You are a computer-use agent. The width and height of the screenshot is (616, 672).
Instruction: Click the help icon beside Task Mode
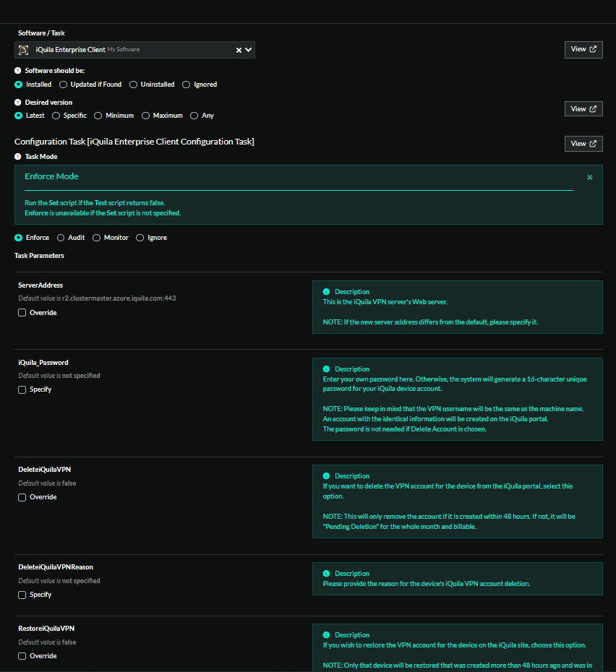pos(18,157)
